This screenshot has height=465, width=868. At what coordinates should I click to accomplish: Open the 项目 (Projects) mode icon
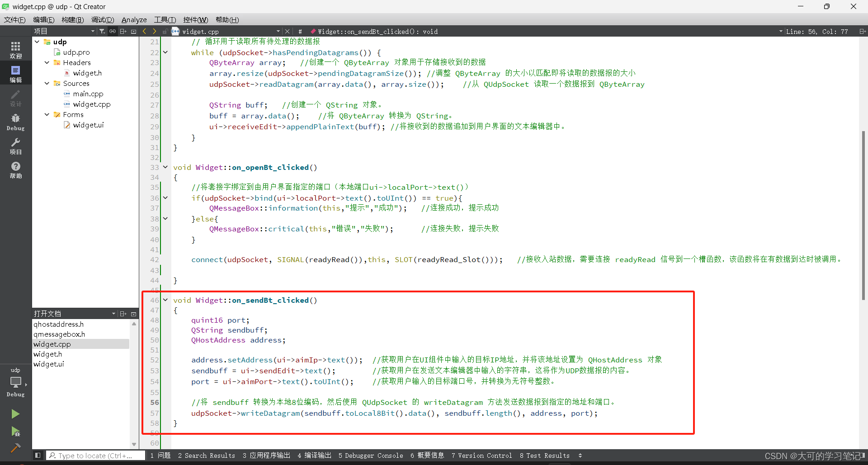click(x=15, y=146)
